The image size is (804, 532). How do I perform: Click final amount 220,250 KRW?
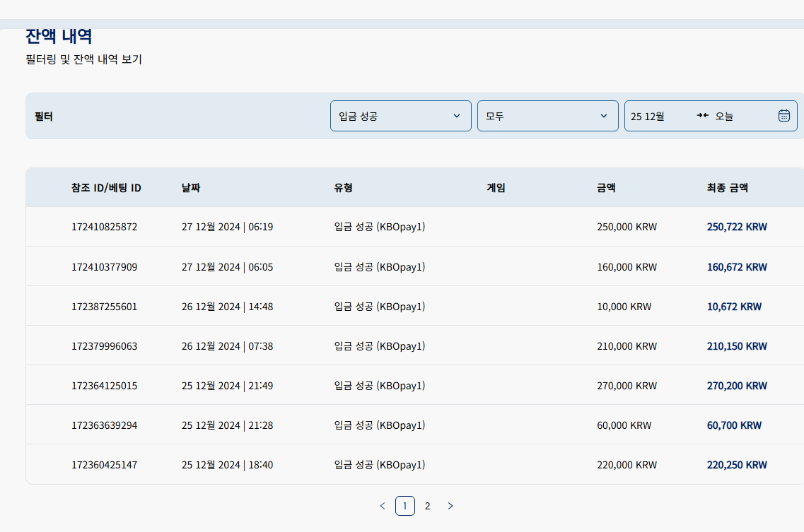click(x=737, y=465)
